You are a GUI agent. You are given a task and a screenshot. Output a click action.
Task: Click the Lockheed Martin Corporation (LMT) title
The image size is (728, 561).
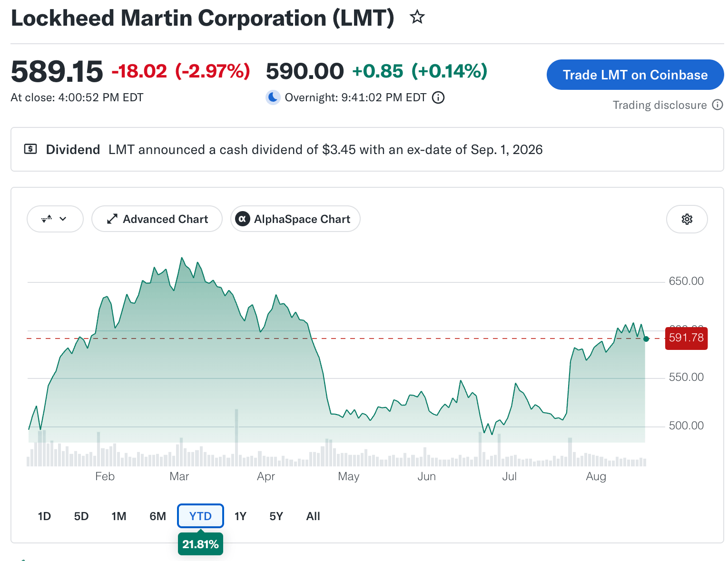click(203, 18)
